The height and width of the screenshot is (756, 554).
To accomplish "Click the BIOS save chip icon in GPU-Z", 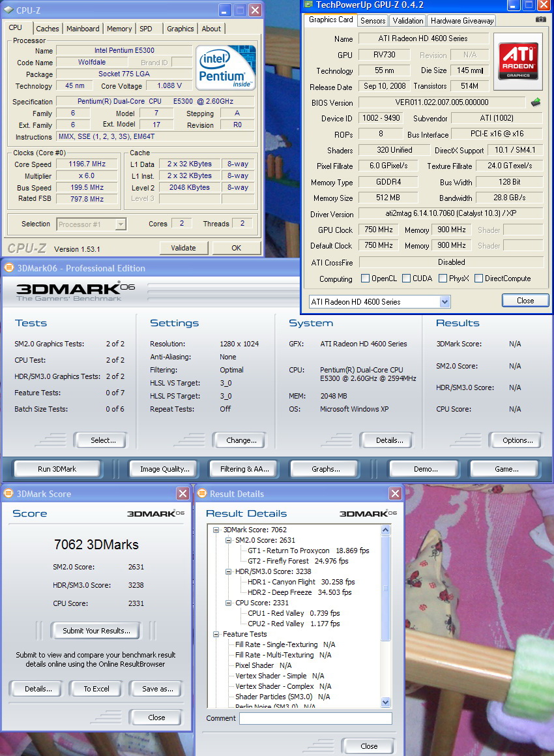I will 536,102.
